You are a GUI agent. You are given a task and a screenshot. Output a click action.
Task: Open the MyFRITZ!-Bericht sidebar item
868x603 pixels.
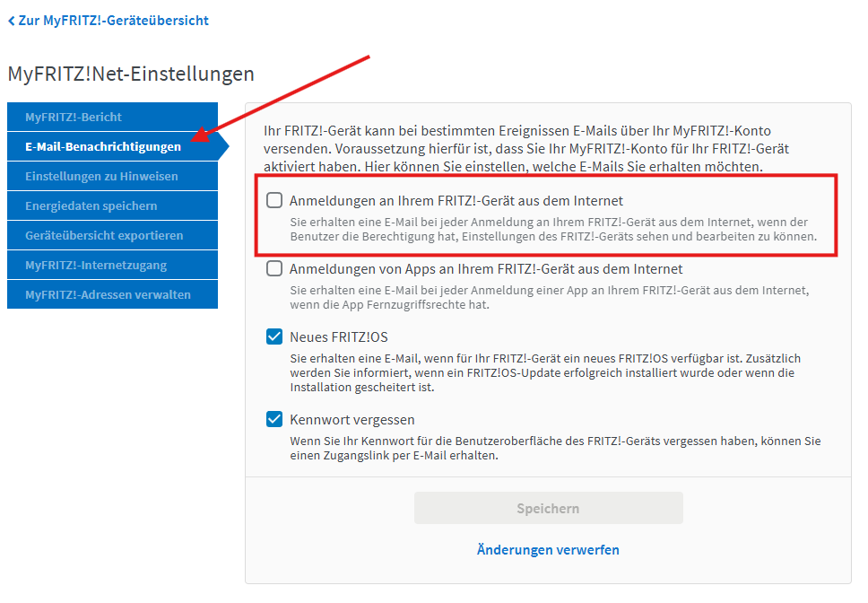pos(74,117)
